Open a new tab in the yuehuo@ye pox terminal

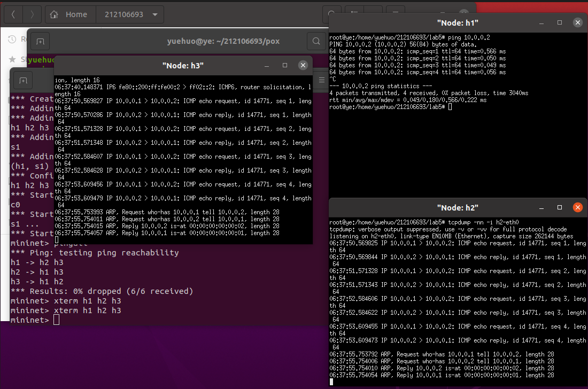pyautogui.click(x=41, y=41)
